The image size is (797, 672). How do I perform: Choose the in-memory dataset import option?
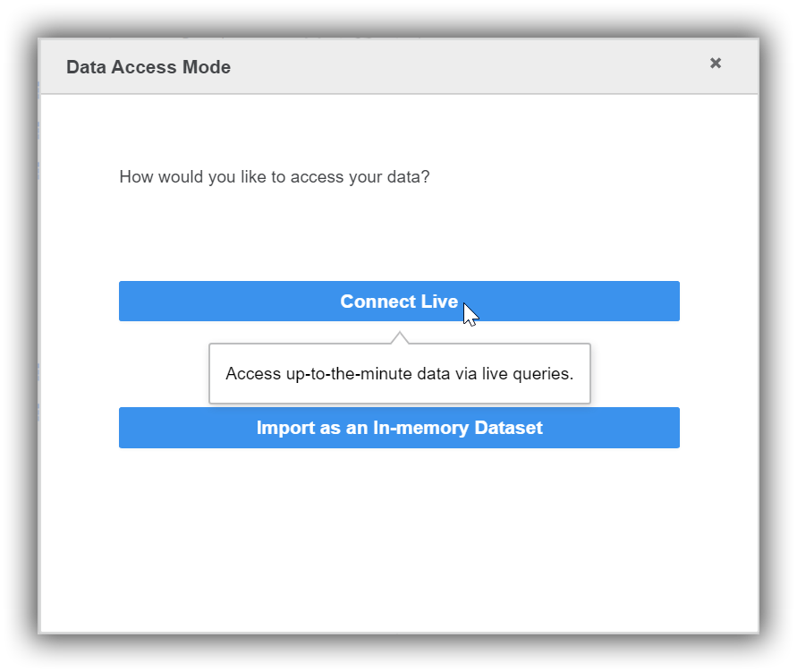coord(399,428)
